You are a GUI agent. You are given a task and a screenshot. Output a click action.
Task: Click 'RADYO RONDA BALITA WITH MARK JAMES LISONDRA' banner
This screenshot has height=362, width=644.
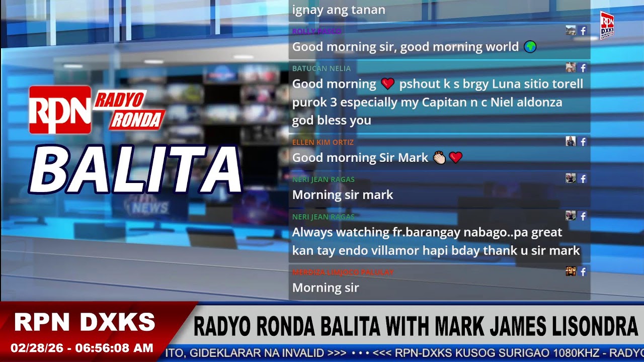pos(416,327)
